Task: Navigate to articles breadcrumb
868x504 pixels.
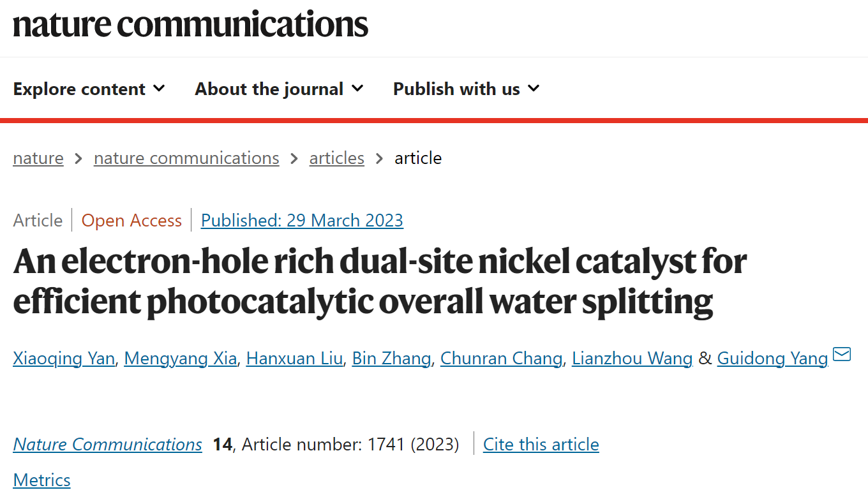Action: click(337, 158)
